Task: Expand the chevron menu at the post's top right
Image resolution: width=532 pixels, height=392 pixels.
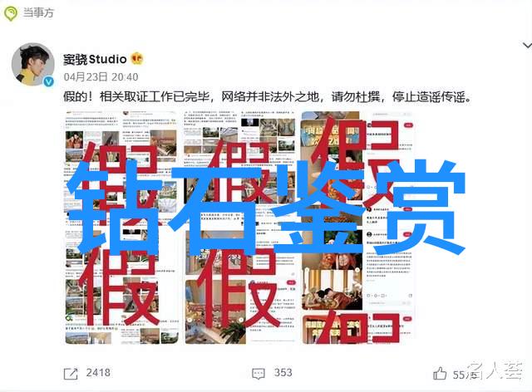Action: click(x=527, y=45)
